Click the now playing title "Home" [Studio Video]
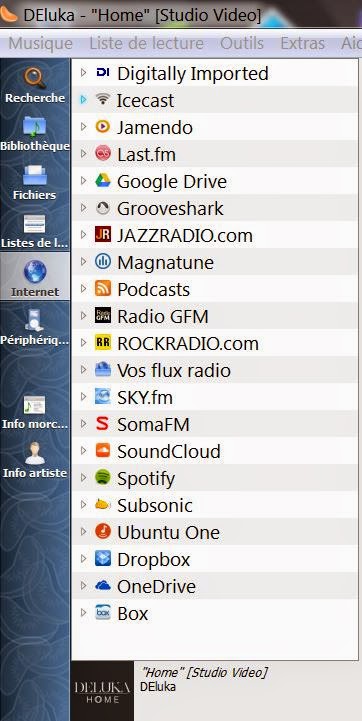This screenshot has height=721, width=362. [204, 672]
